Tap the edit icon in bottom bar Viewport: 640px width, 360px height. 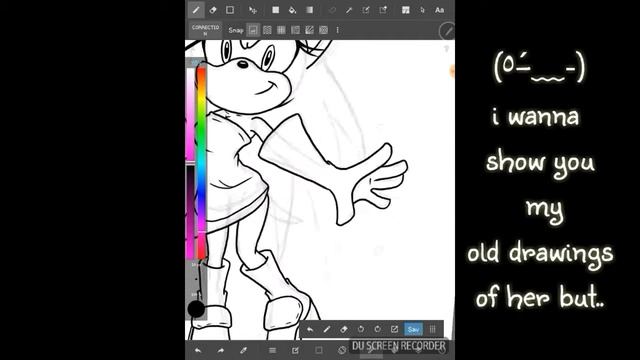pos(295,350)
